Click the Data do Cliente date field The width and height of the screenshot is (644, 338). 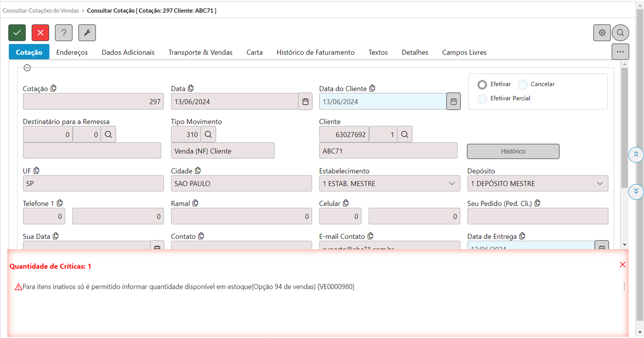[x=383, y=101]
